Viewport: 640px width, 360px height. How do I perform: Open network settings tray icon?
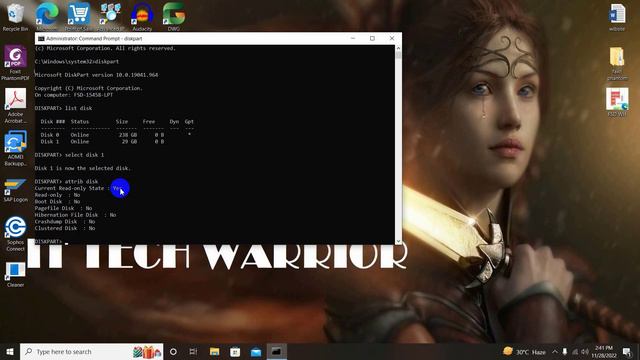point(575,351)
